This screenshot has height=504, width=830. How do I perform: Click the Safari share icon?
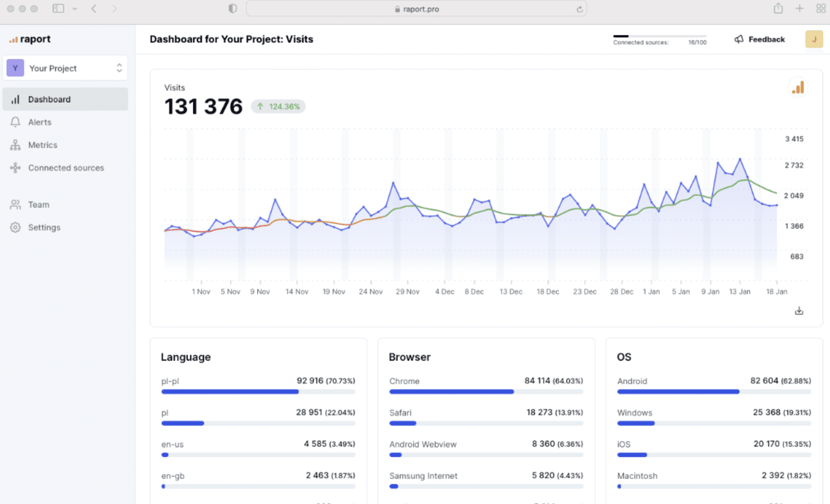tap(778, 8)
